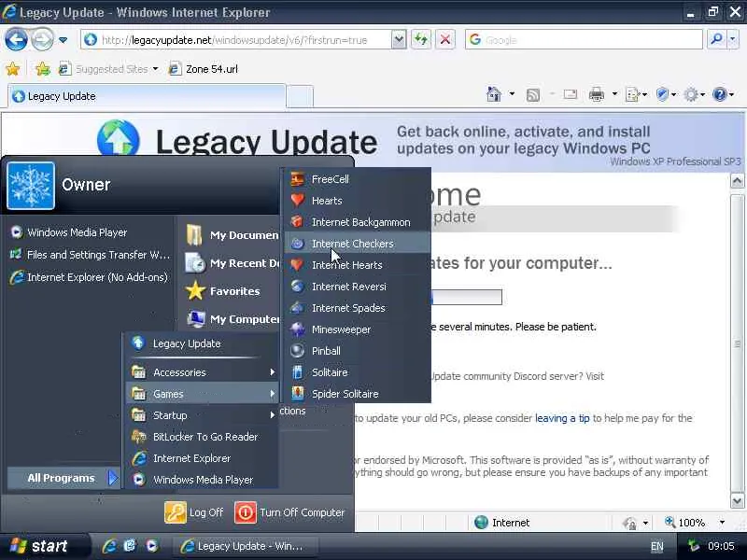The image size is (747, 560).
Task: Expand the Print dropdown arrow
Action: coord(614,94)
